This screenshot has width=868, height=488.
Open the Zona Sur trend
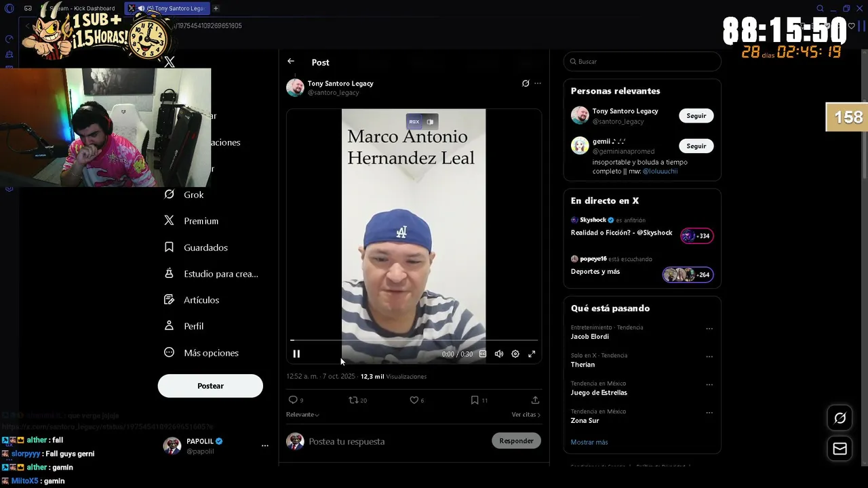585,420
